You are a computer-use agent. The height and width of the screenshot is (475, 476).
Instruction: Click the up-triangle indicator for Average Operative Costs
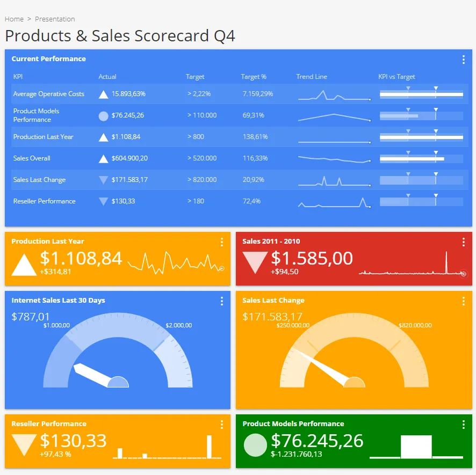(104, 94)
